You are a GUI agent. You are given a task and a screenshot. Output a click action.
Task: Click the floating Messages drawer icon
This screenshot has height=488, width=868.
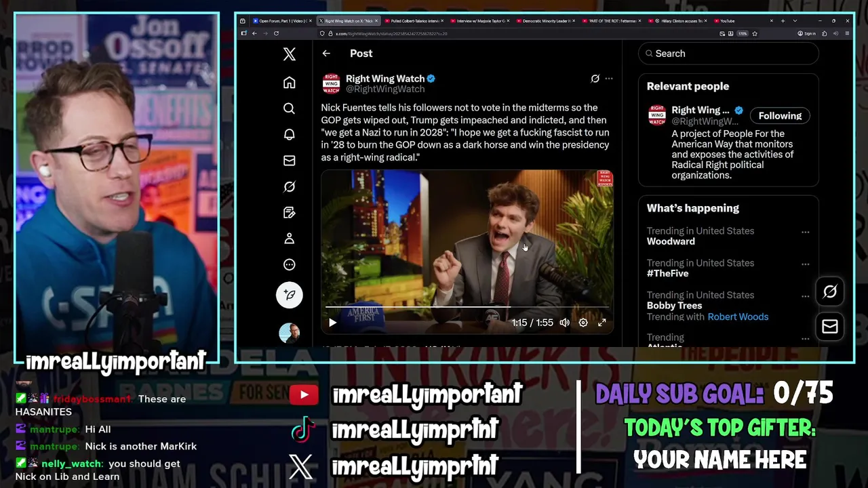pyautogui.click(x=830, y=327)
